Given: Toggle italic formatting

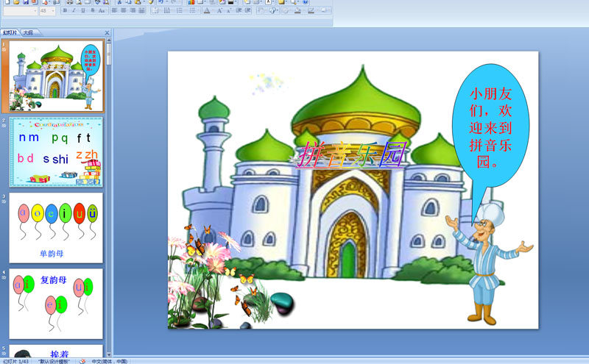Looking at the screenshot, I should pos(74,10).
